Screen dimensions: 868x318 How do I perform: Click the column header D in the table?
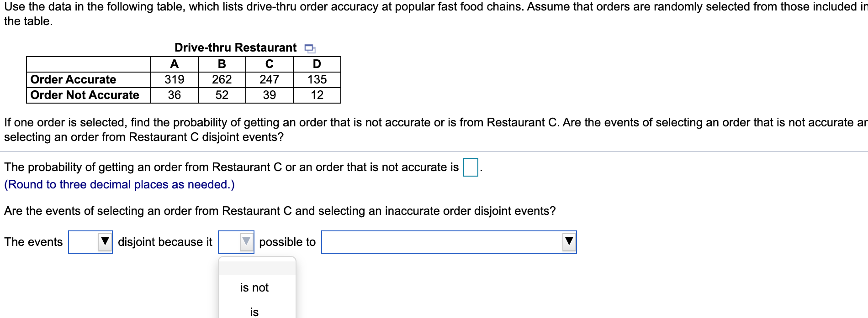click(x=317, y=64)
